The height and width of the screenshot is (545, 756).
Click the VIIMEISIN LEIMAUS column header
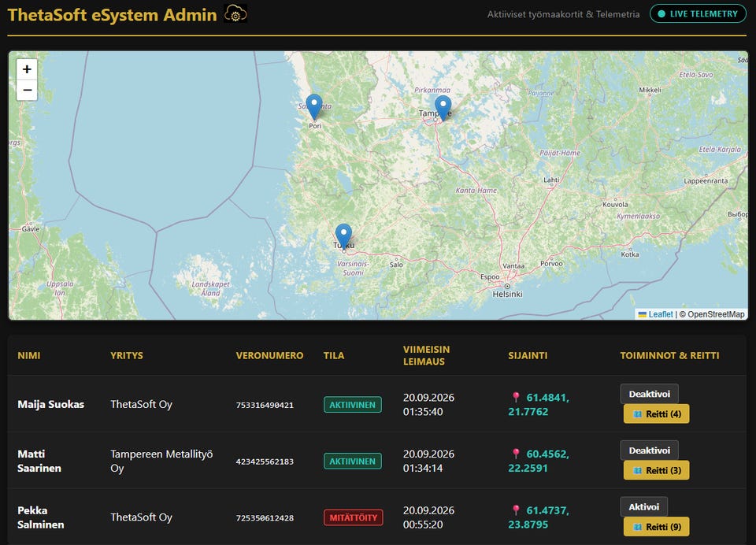click(x=426, y=355)
